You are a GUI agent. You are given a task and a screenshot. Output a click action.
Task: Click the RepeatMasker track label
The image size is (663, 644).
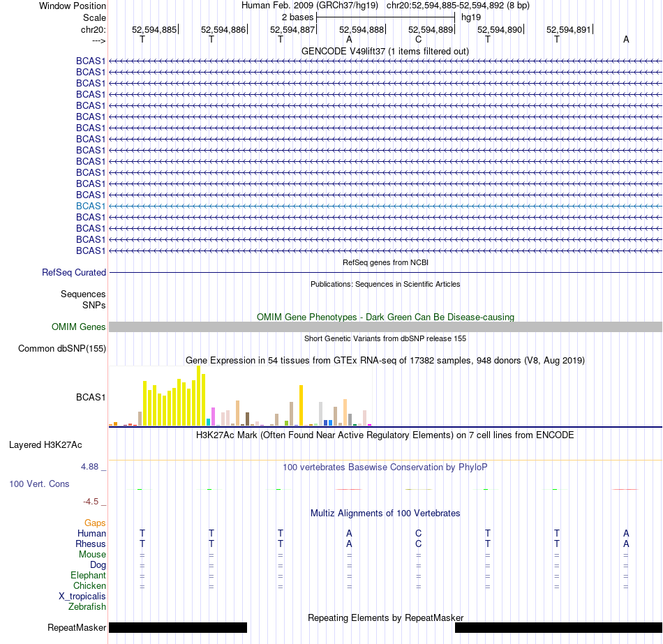point(77,627)
